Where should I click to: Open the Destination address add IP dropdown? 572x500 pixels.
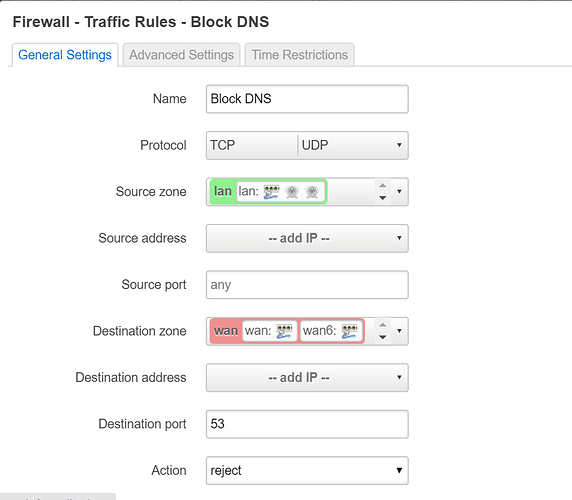(307, 377)
